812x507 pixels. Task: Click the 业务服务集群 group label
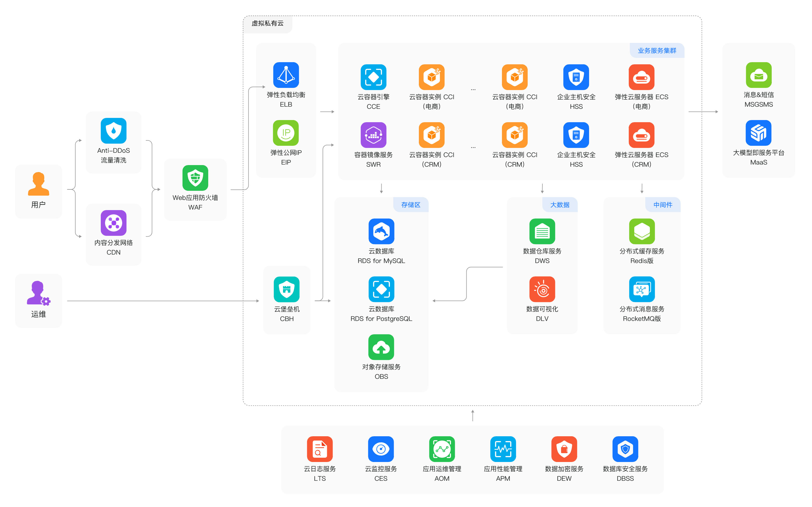[657, 51]
